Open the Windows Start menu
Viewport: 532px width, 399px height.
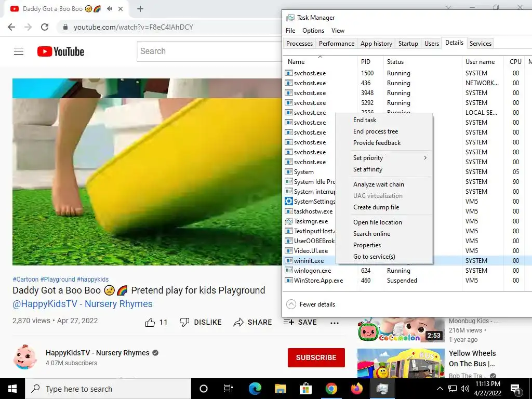[x=12, y=389]
